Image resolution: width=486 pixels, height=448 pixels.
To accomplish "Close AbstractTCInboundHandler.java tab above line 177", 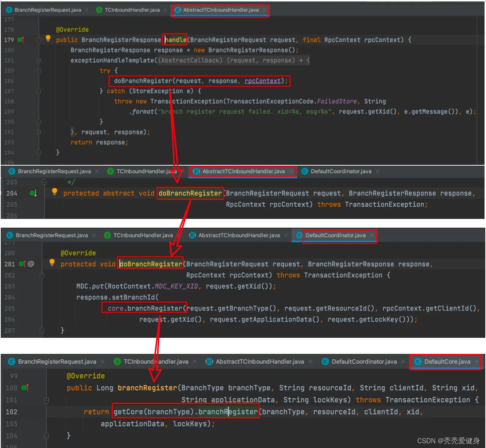I will pos(264,10).
